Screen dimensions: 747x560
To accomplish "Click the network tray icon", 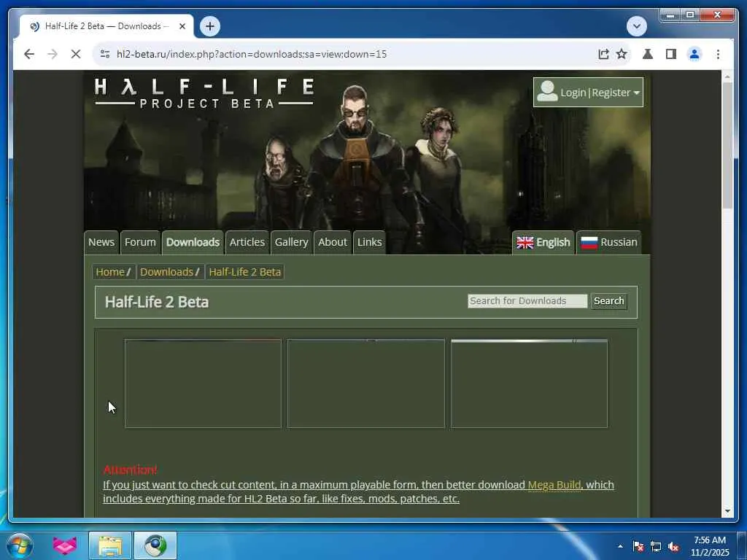I will tap(656, 546).
